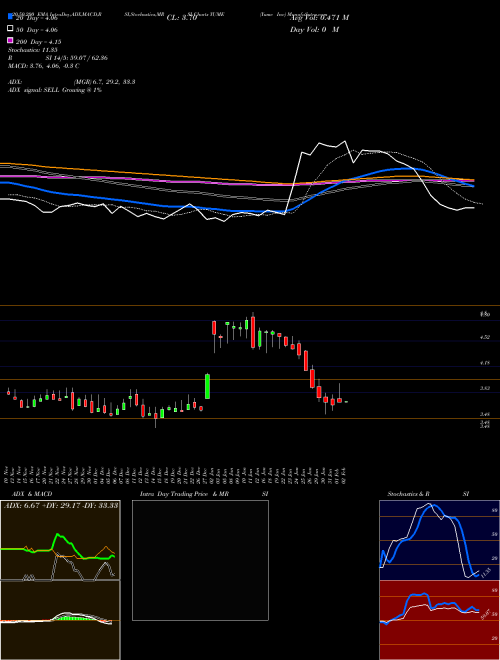Click the 'ADX signal: SELL Growing @ 1%' text

coord(55,90)
